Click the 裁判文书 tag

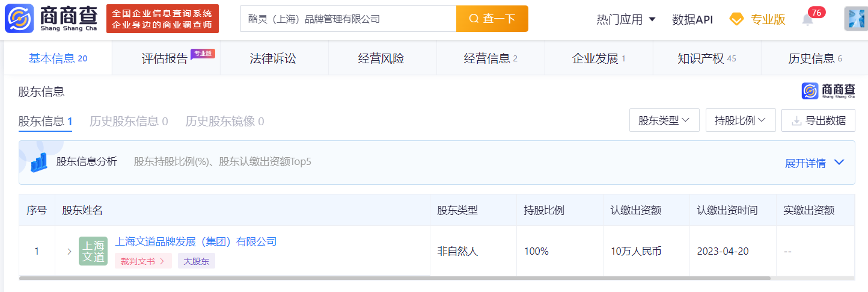[143, 261]
